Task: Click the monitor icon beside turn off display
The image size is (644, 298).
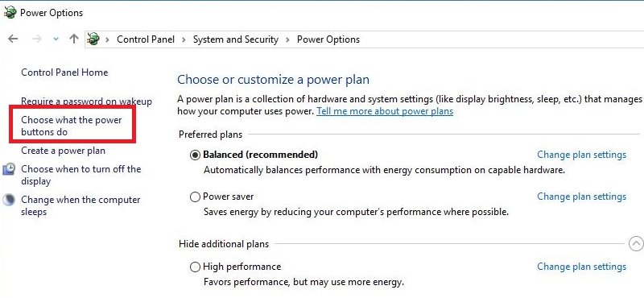Action: tap(9, 169)
